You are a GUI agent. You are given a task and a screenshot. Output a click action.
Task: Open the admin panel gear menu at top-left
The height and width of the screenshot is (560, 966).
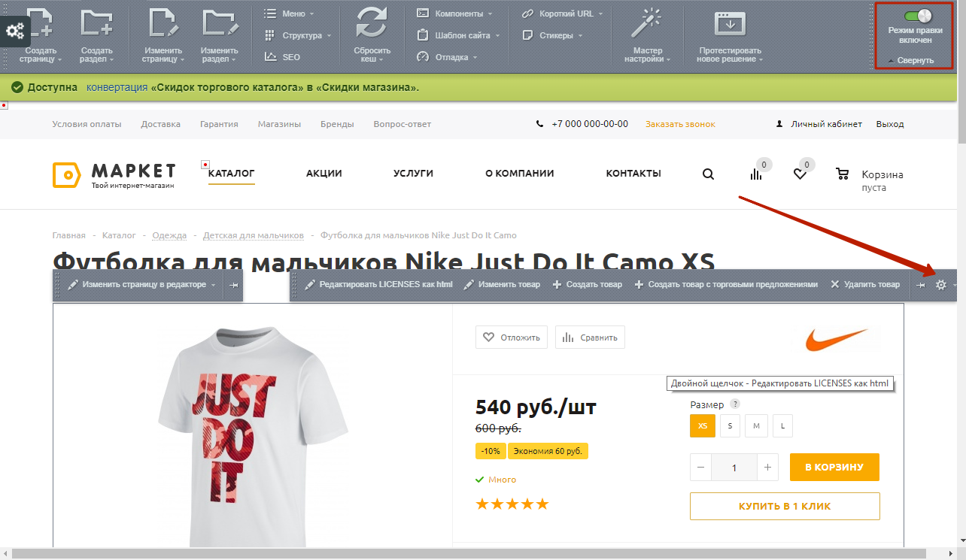click(15, 32)
